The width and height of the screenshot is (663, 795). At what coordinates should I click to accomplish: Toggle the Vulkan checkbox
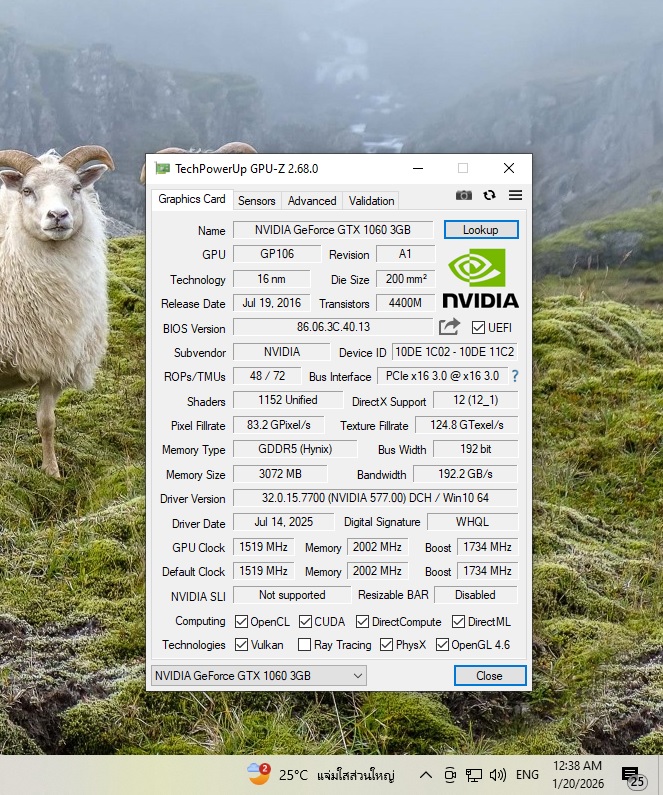[x=241, y=645]
